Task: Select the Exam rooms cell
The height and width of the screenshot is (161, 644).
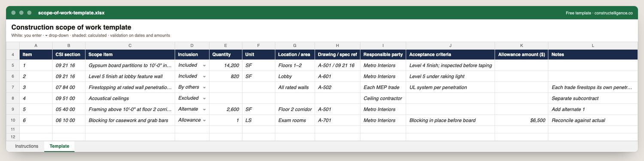Action: pos(295,121)
